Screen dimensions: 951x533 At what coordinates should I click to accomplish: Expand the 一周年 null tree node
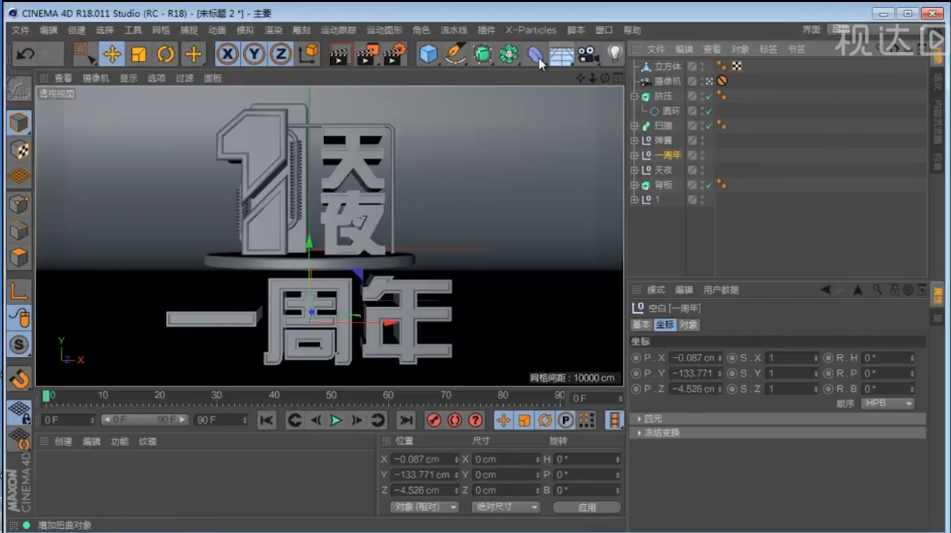click(634, 155)
